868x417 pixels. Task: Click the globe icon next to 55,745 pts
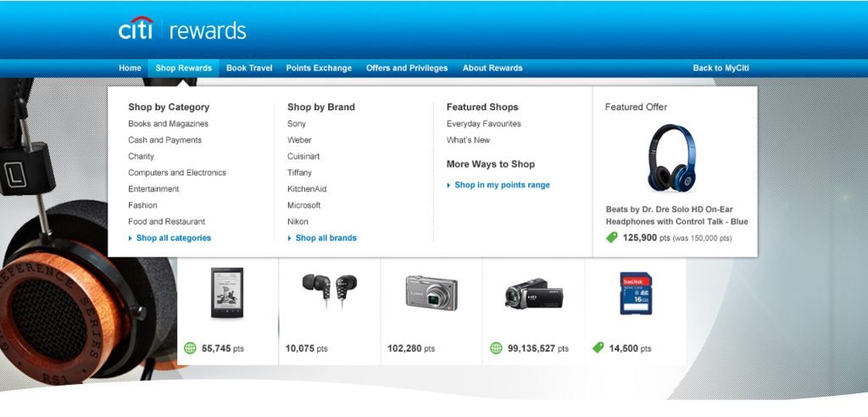(191, 347)
